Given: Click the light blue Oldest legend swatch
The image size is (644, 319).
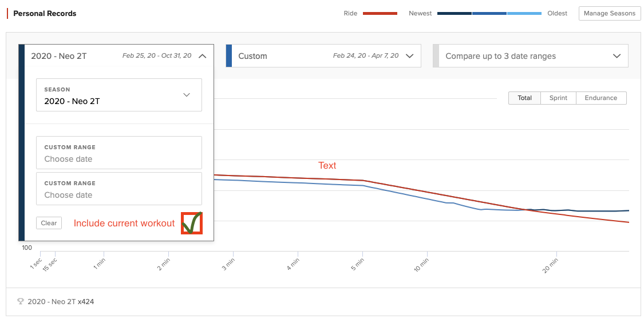Looking at the screenshot, I should (524, 13).
